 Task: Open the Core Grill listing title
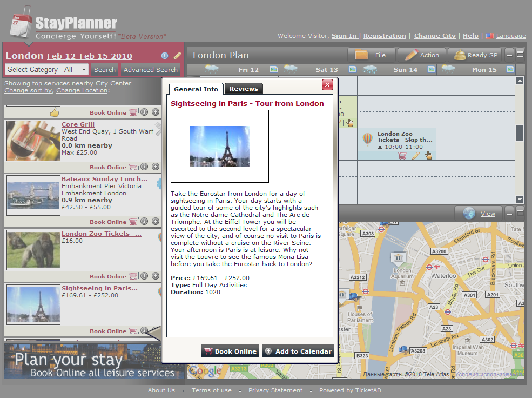(78, 124)
